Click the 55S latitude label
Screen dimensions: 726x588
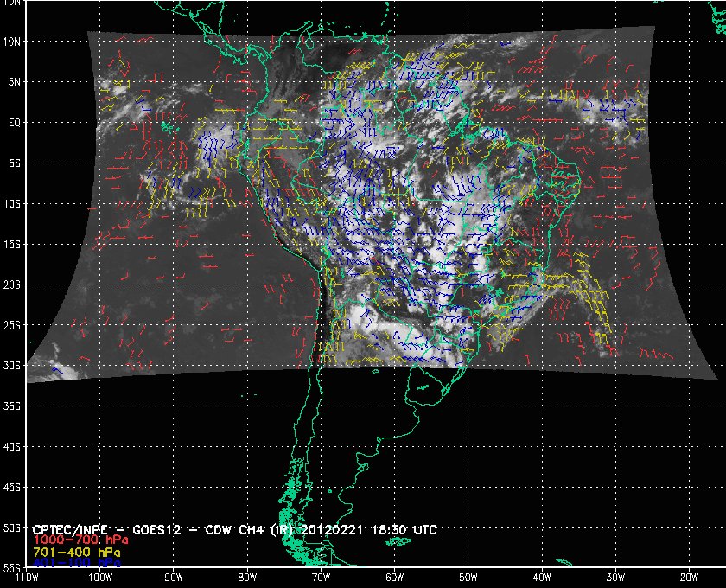(x=12, y=567)
